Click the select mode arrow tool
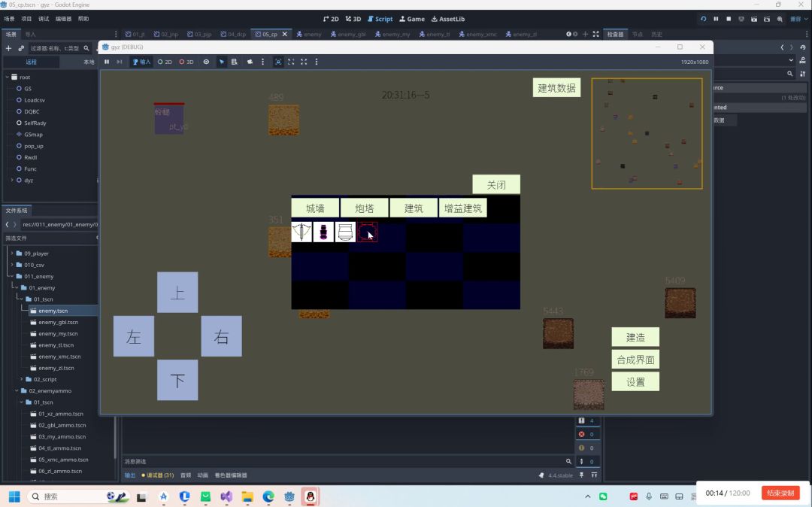The image size is (812, 507). pos(222,62)
